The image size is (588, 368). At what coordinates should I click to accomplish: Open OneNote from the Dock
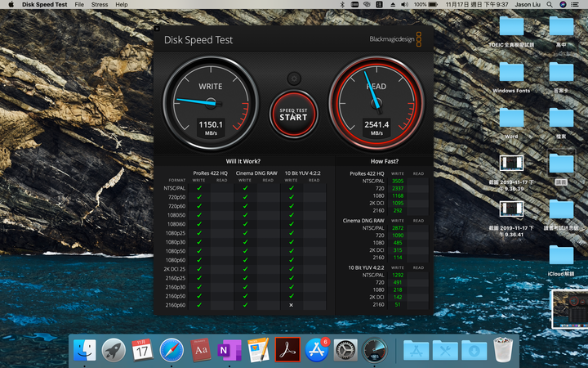pyautogui.click(x=229, y=350)
